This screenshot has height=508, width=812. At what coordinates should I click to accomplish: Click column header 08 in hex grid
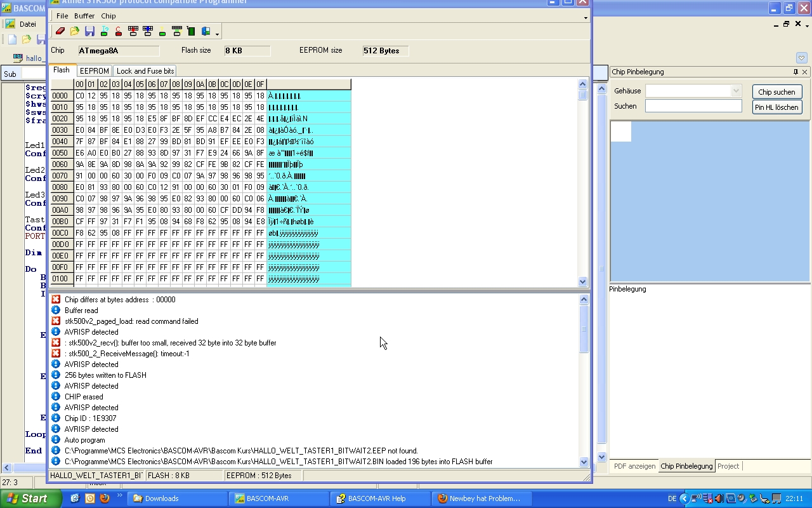coord(176,84)
